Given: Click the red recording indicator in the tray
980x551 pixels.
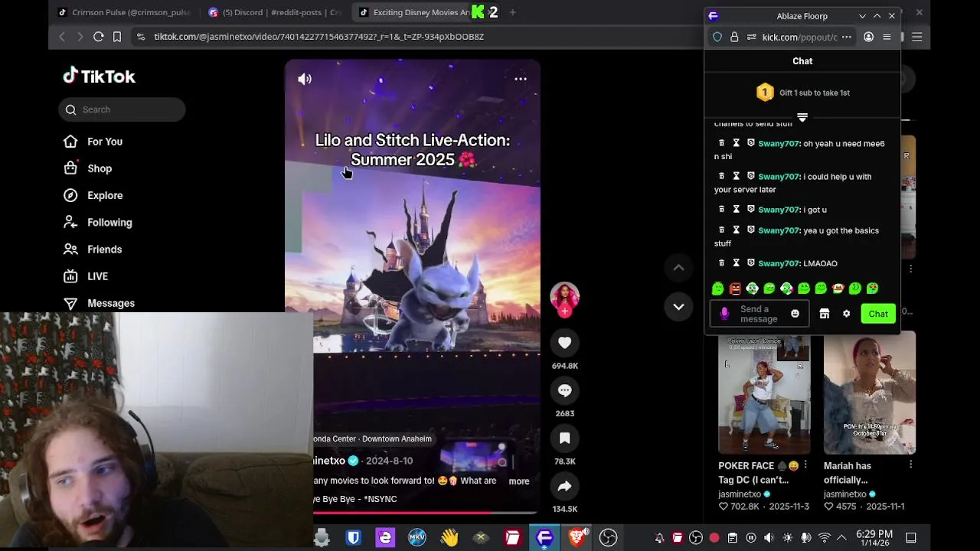Looking at the screenshot, I should pyautogui.click(x=714, y=538).
